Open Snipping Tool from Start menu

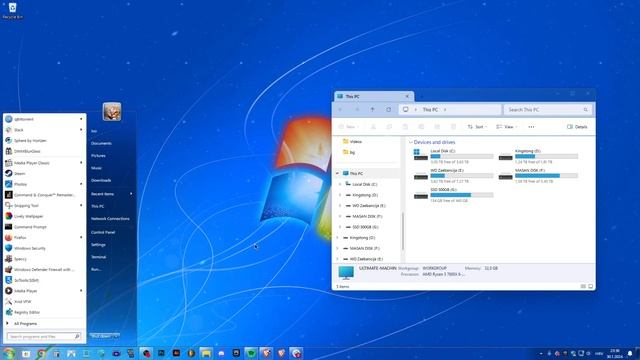44,205
